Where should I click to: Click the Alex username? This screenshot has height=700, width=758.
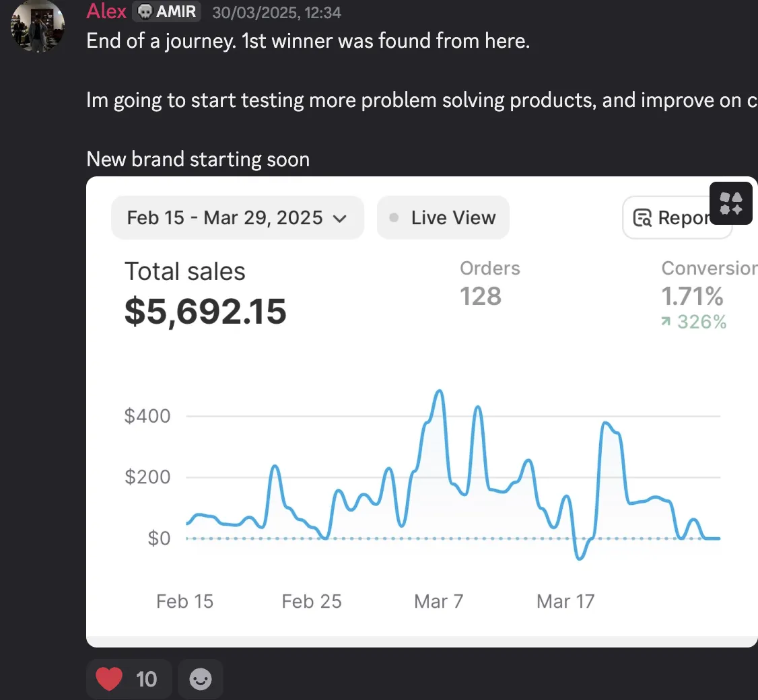click(x=106, y=11)
